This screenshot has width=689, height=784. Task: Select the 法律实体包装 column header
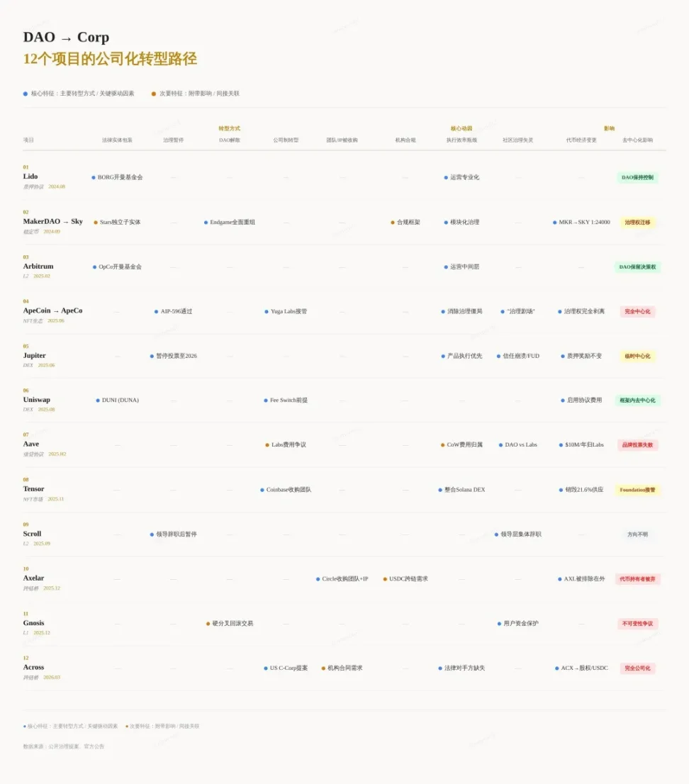[117, 140]
